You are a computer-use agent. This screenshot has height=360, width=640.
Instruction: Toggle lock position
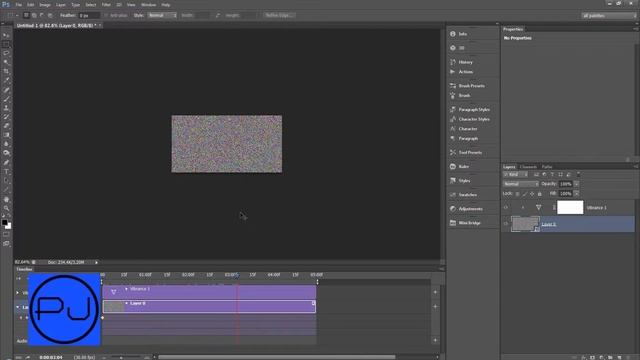(x=532, y=194)
